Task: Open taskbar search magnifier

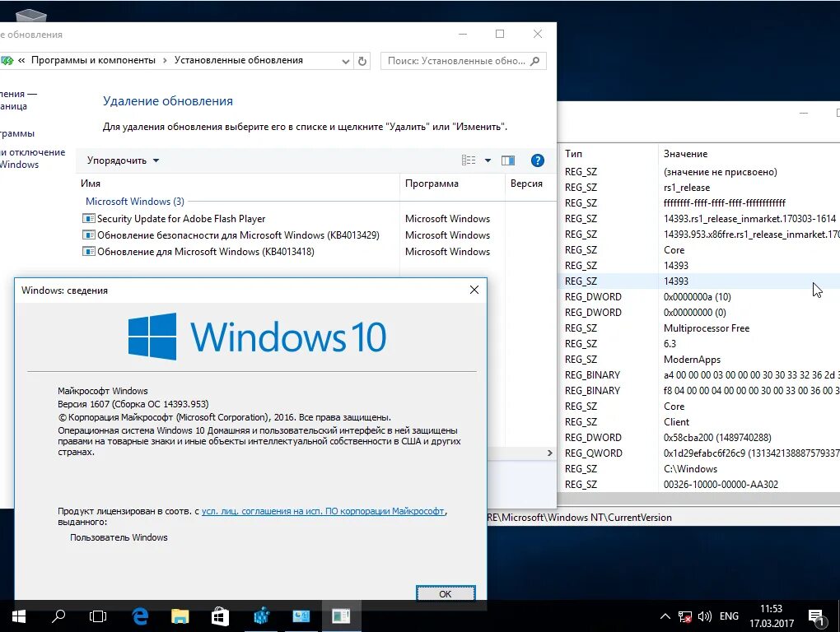Action: (58, 616)
